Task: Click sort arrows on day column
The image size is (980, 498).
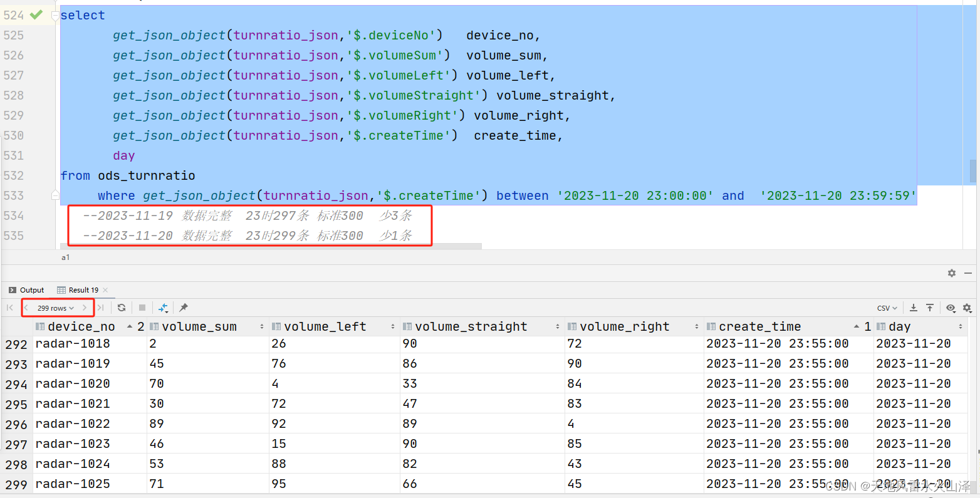Action: point(961,326)
